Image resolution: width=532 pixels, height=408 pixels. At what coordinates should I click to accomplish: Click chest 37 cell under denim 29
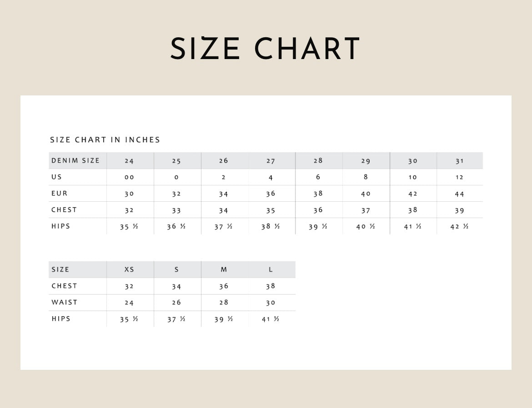tap(366, 210)
